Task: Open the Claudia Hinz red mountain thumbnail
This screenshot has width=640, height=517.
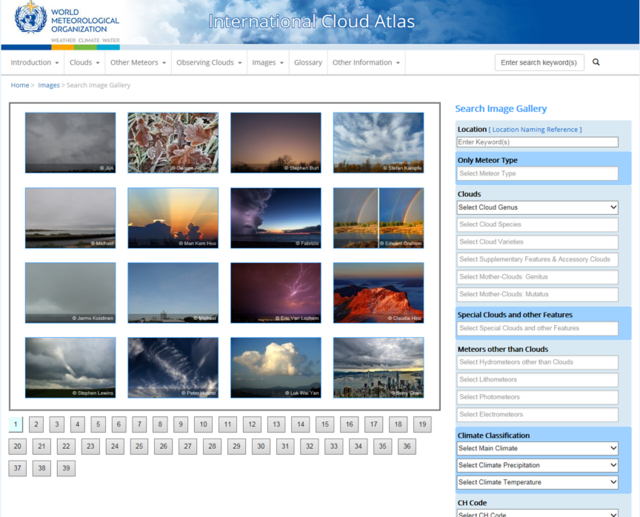Action: 378,293
